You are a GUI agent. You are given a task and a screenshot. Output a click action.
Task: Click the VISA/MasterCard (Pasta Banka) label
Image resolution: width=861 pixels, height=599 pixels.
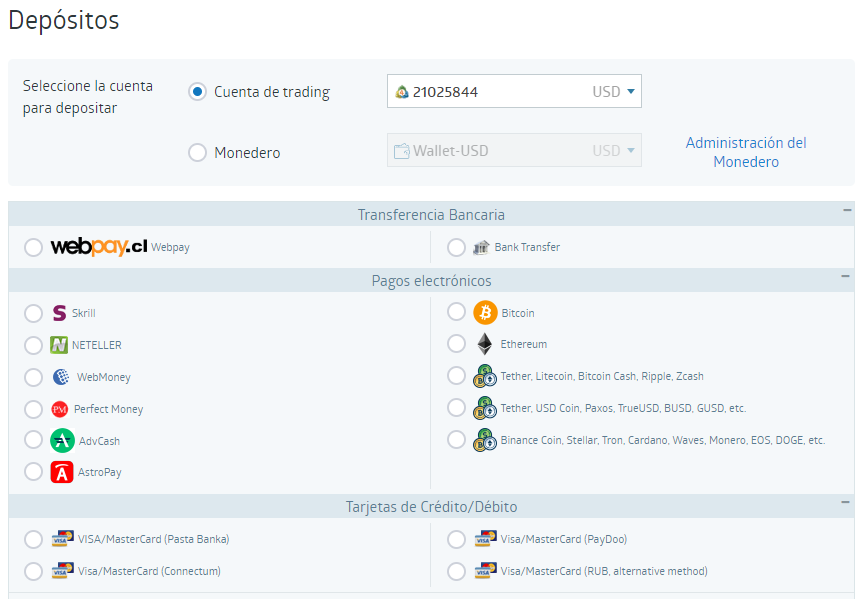pos(154,539)
